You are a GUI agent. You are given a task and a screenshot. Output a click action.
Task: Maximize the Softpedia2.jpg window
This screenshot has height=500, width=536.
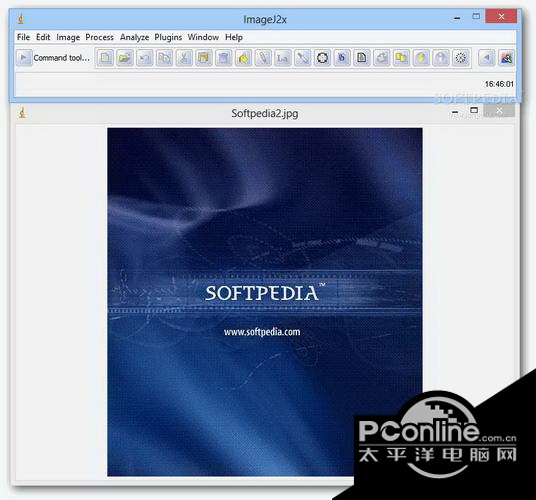tap(474, 110)
